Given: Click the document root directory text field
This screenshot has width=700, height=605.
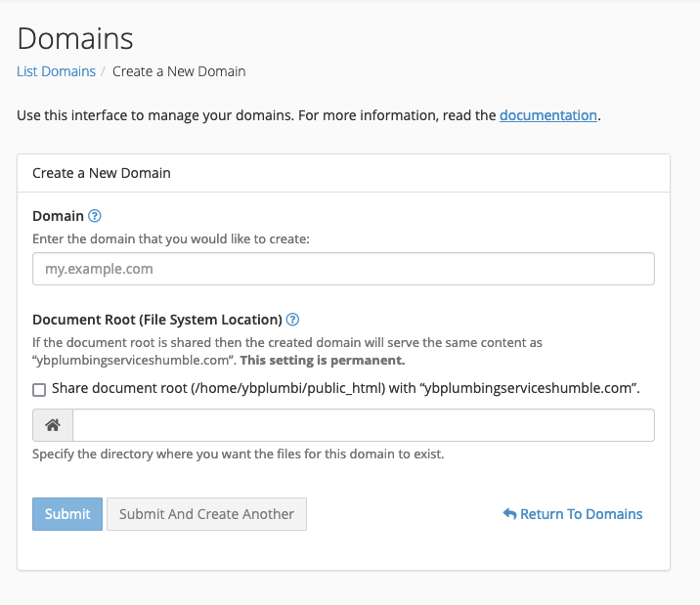Looking at the screenshot, I should click(x=363, y=425).
